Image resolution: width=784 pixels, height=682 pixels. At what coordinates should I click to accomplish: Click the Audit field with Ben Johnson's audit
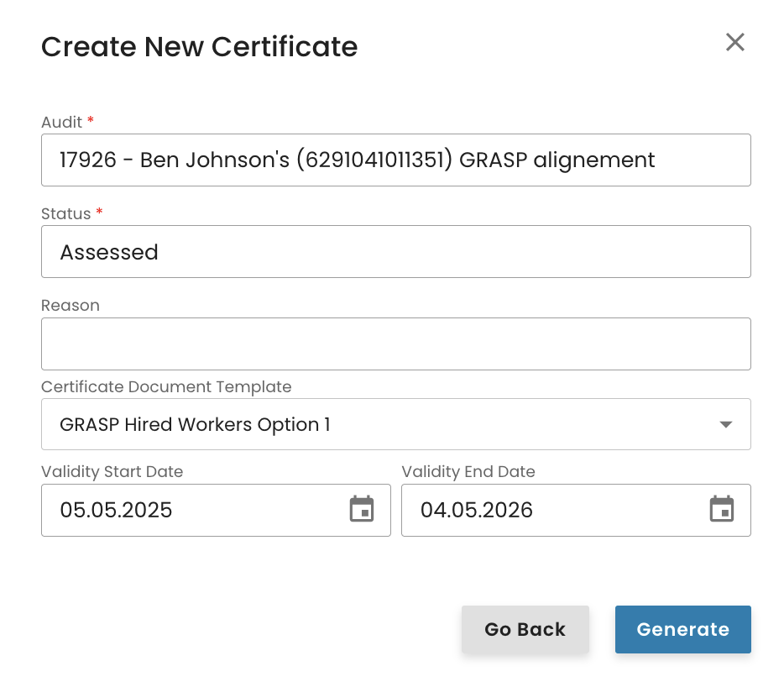[x=395, y=160]
